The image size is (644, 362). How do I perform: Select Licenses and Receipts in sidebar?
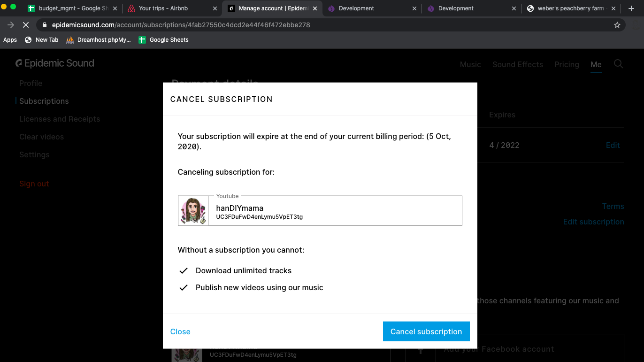(60, 119)
